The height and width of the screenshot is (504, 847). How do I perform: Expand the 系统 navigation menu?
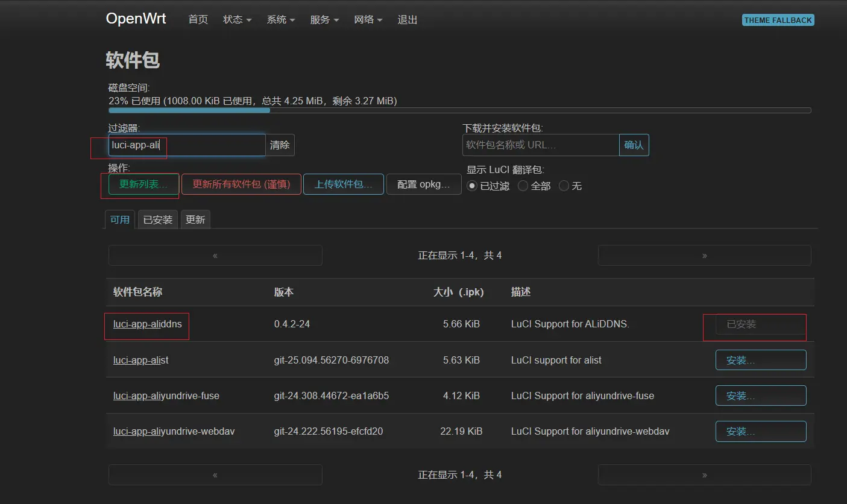pos(281,20)
